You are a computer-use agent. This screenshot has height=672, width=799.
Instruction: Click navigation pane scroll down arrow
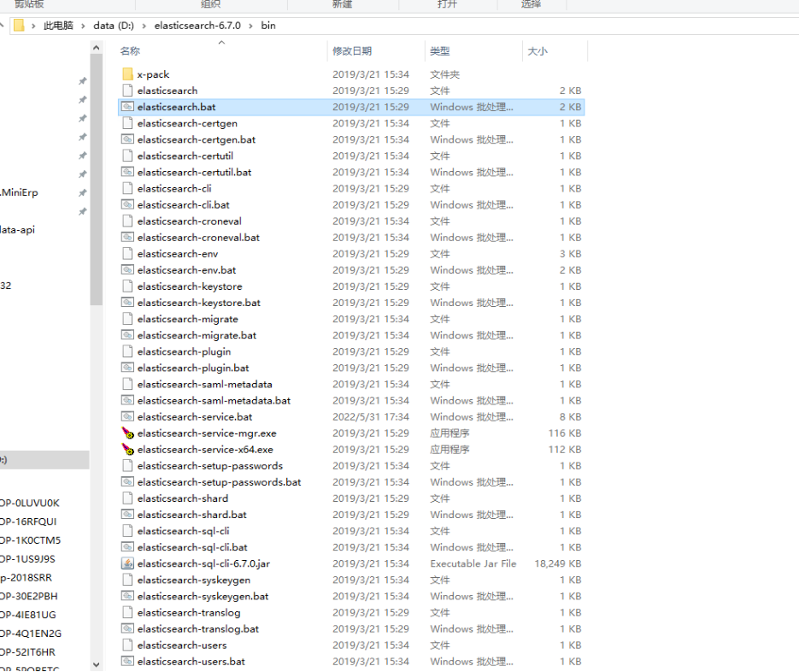point(97,664)
